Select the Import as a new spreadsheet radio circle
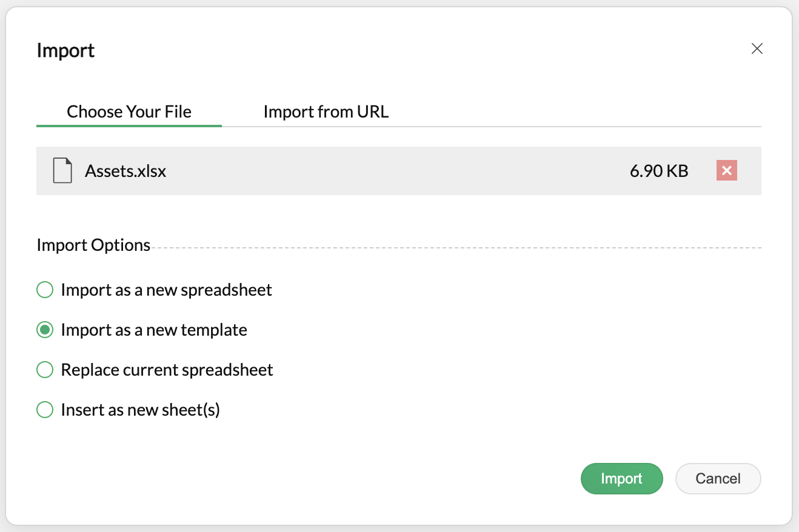Image resolution: width=799 pixels, height=532 pixels. click(45, 290)
